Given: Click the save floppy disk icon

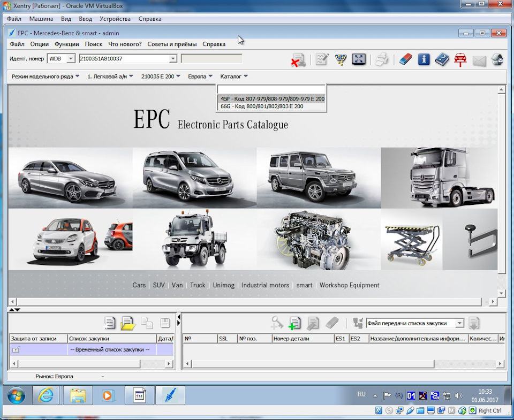Looking at the screenshot, I should (165, 323).
